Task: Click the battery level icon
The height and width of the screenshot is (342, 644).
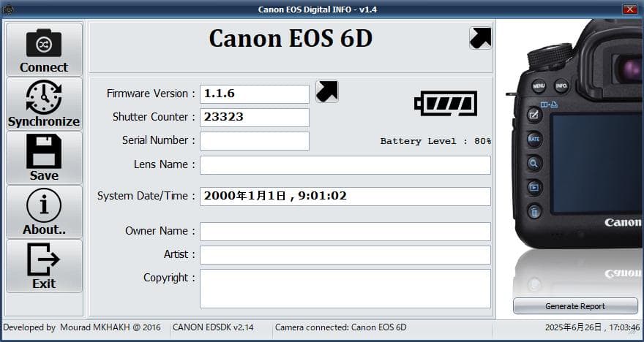Action: [x=446, y=103]
